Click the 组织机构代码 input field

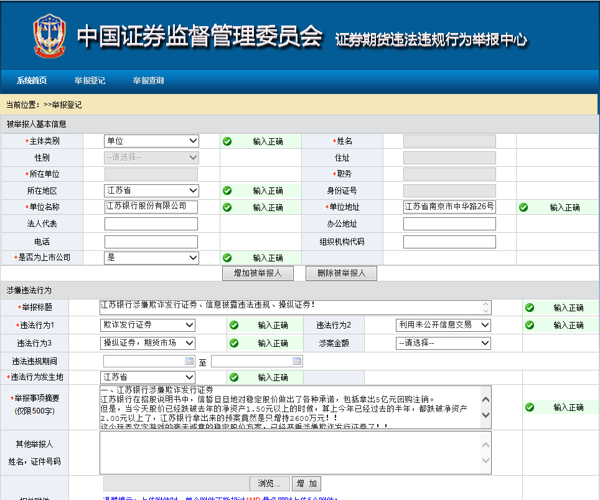click(449, 242)
